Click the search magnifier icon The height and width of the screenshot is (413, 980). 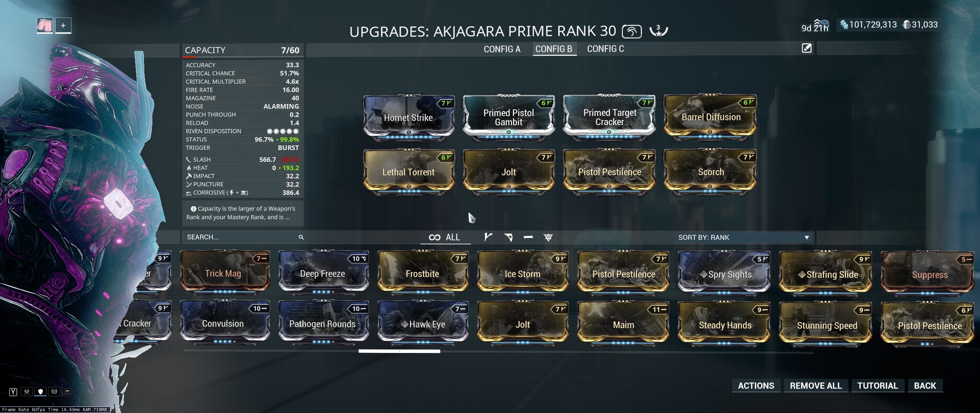click(301, 237)
